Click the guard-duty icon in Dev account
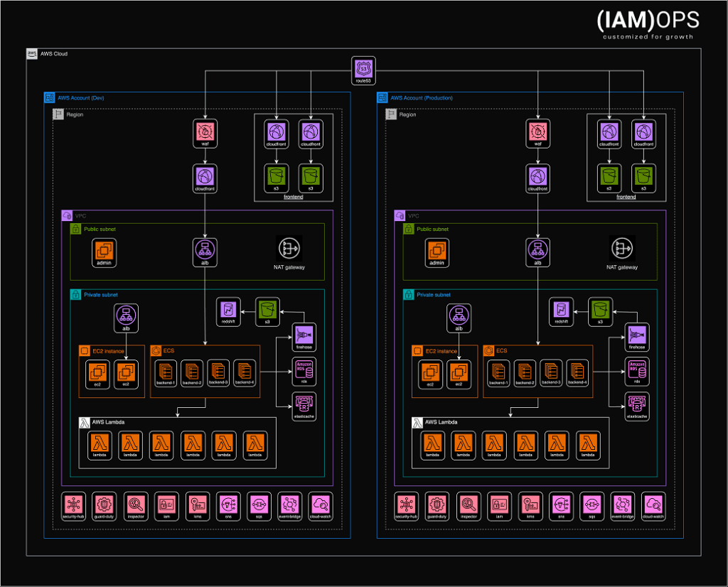The height and width of the screenshot is (587, 728). coord(105,504)
